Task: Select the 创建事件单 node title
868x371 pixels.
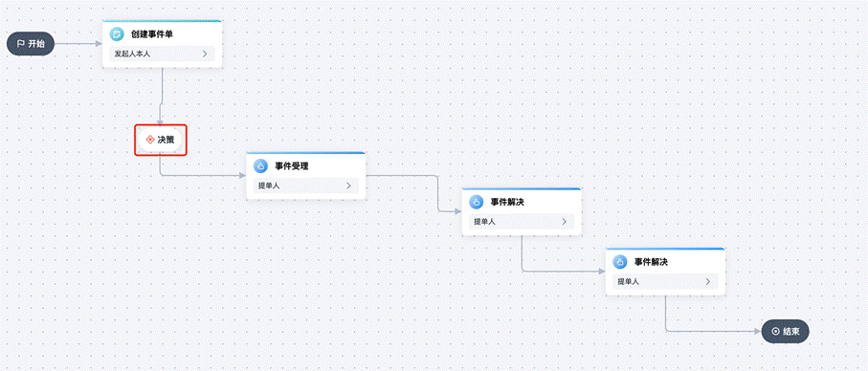Action: [151, 34]
